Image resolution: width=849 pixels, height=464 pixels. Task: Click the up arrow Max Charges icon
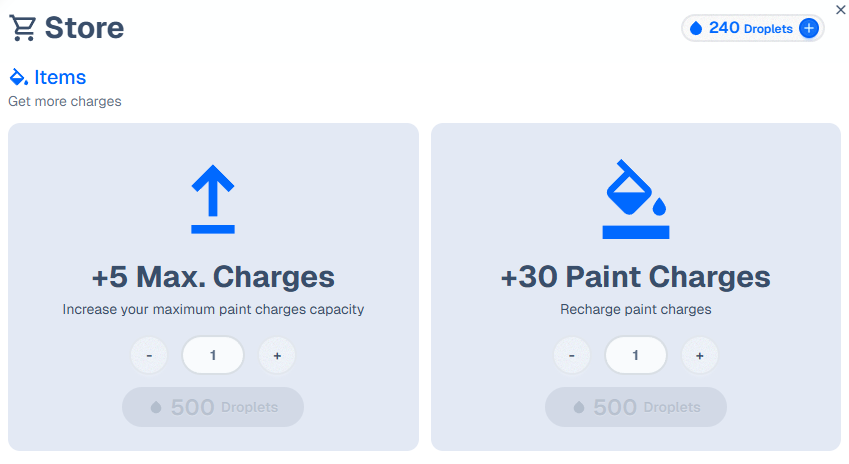pos(213,199)
